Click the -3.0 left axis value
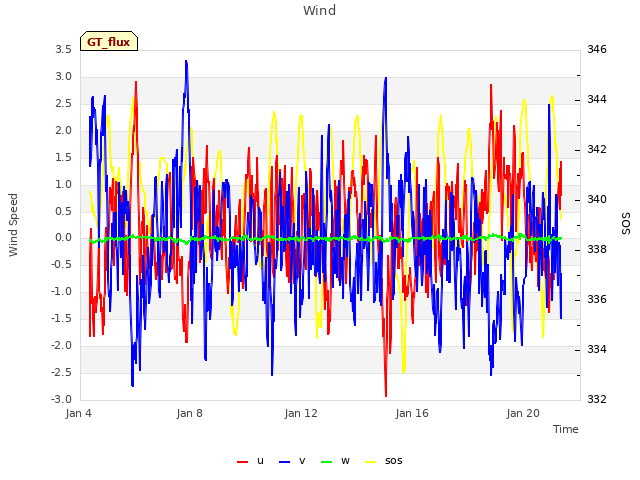Image resolution: width=640 pixels, height=480 pixels. (x=61, y=400)
